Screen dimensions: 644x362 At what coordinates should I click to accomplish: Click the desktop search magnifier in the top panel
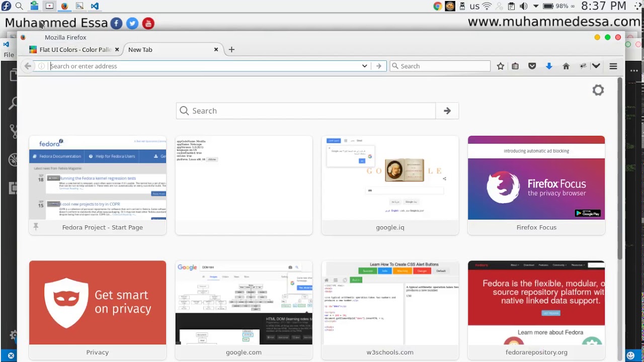(x=19, y=6)
